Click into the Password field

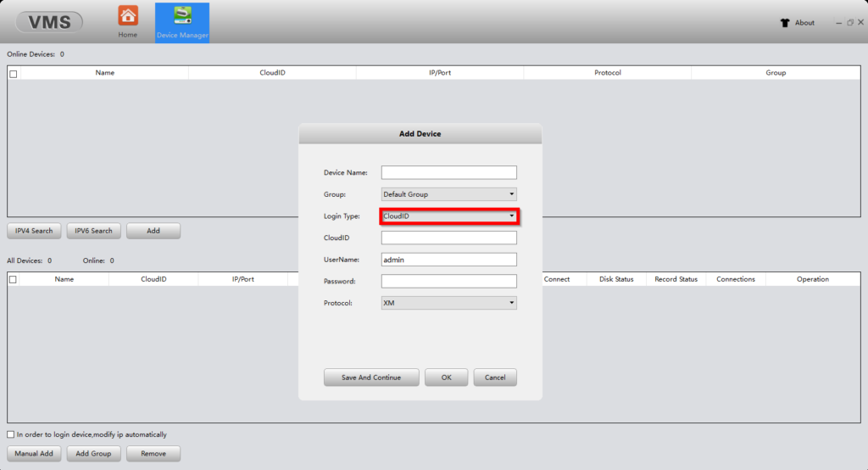448,281
